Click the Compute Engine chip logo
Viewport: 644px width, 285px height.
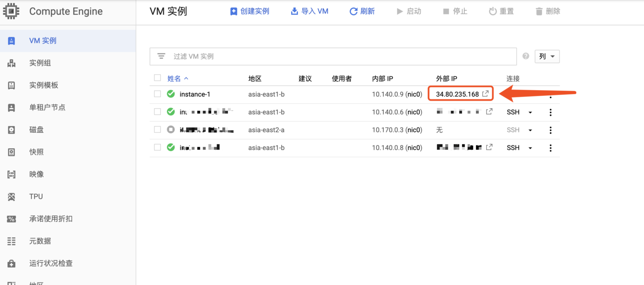click(x=11, y=11)
